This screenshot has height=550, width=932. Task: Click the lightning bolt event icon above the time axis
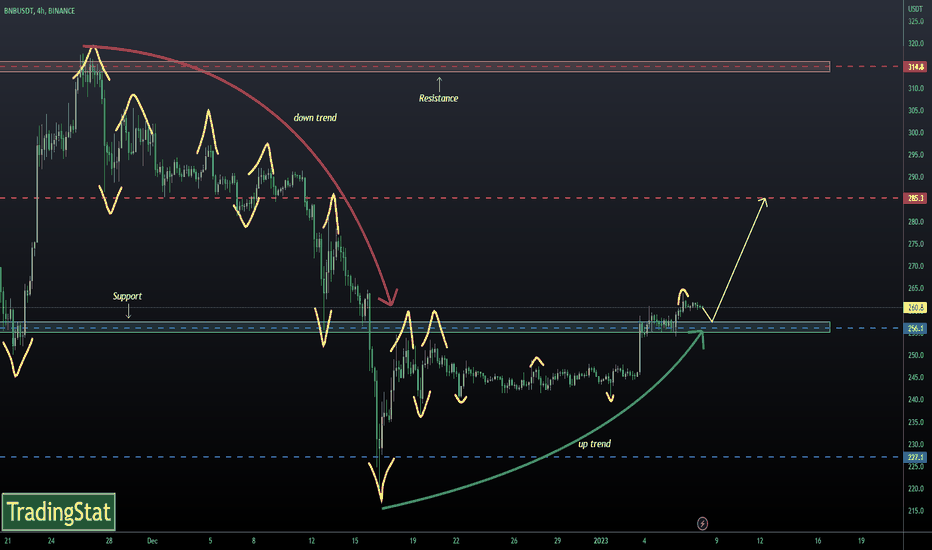click(x=703, y=523)
